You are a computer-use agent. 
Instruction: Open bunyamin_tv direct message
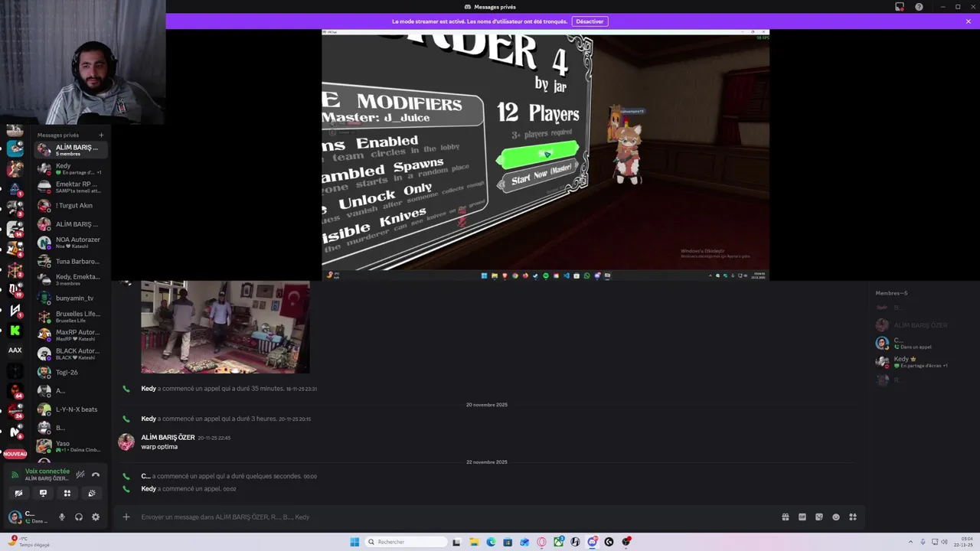[69, 298]
